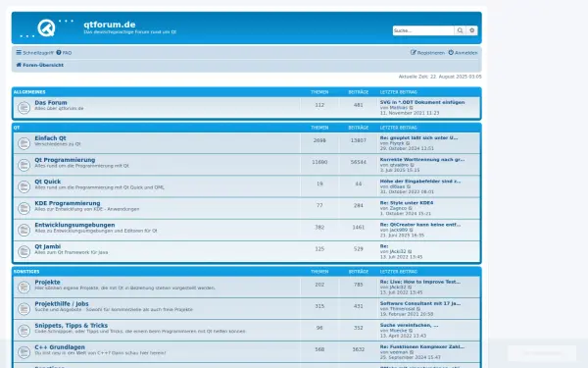Open last post 'Re: Funktionen Komplexer Zahl...'
Image resolution: width=588 pixels, height=368 pixels.
pos(422,347)
